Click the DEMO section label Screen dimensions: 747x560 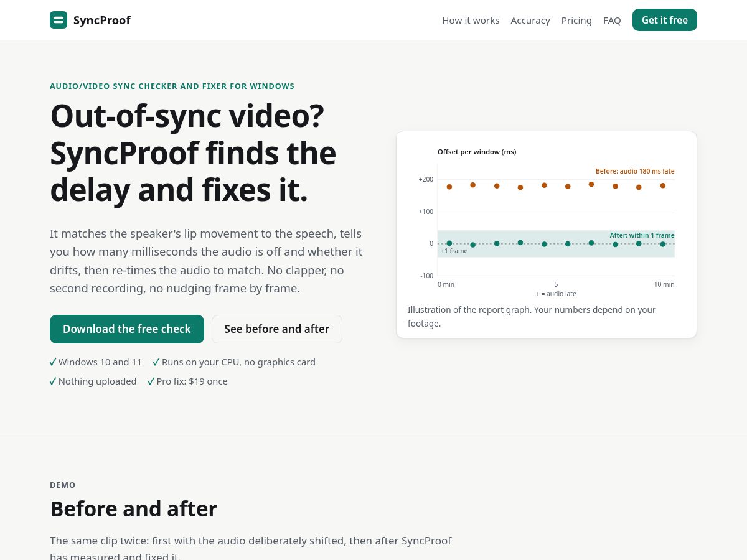pos(63,485)
